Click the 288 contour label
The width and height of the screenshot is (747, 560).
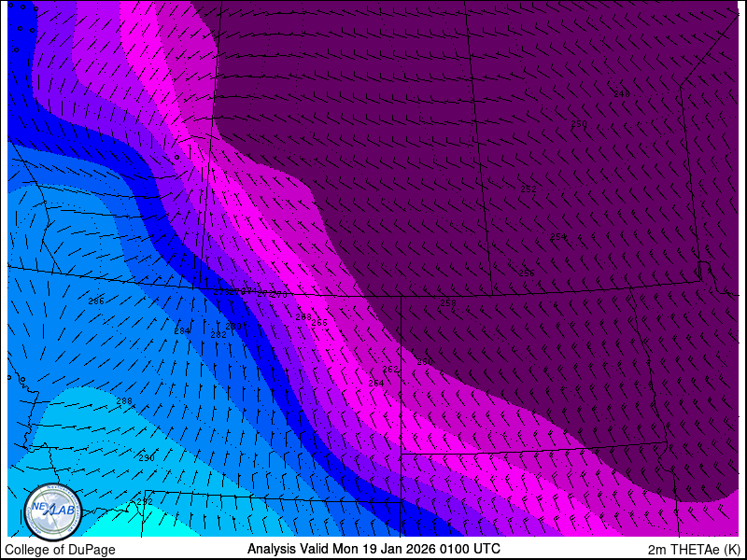coord(124,401)
